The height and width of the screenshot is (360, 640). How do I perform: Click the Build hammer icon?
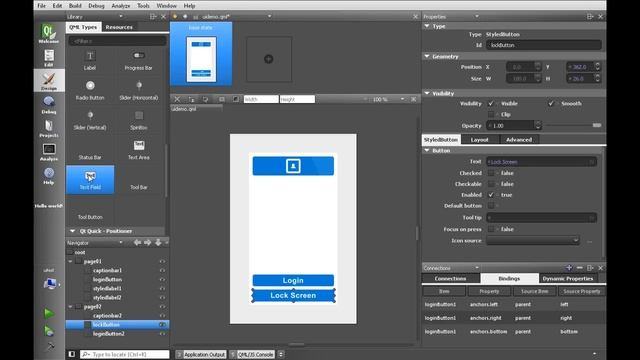[50, 346]
